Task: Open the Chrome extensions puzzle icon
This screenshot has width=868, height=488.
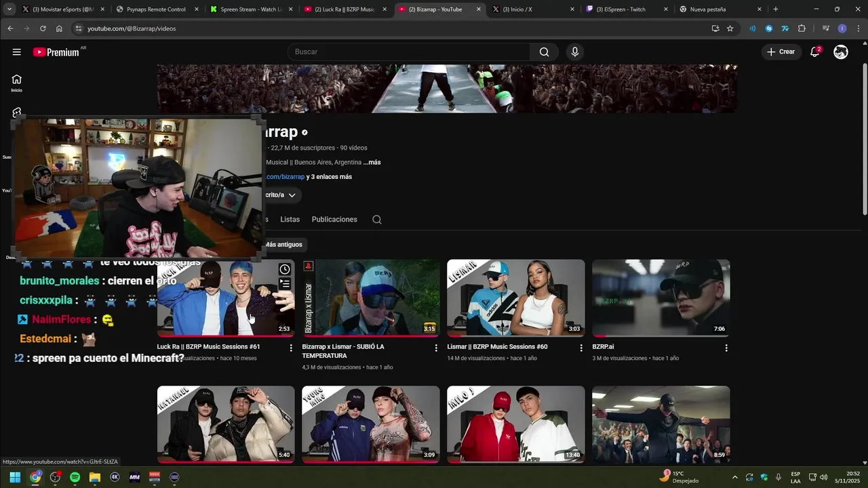Action: click(802, 28)
